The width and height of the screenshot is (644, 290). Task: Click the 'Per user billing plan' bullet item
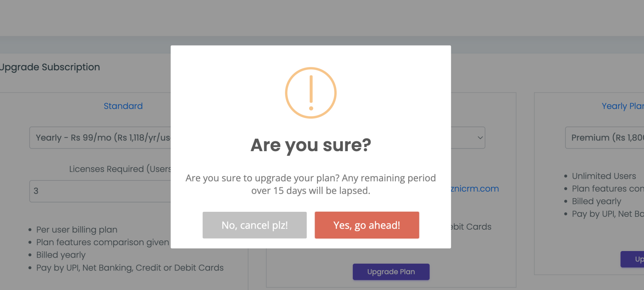[x=76, y=230]
